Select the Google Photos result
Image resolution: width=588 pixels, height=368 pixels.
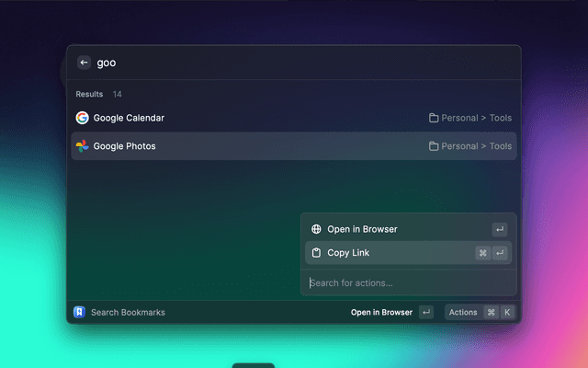click(x=125, y=146)
